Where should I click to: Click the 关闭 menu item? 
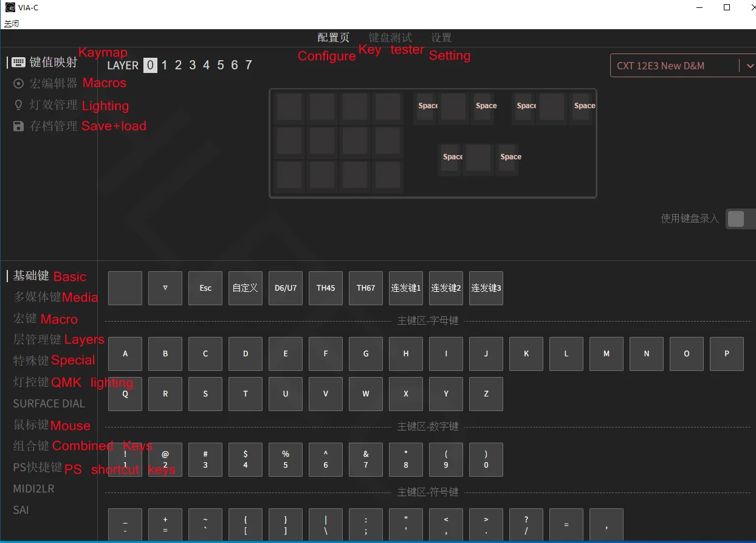click(12, 24)
